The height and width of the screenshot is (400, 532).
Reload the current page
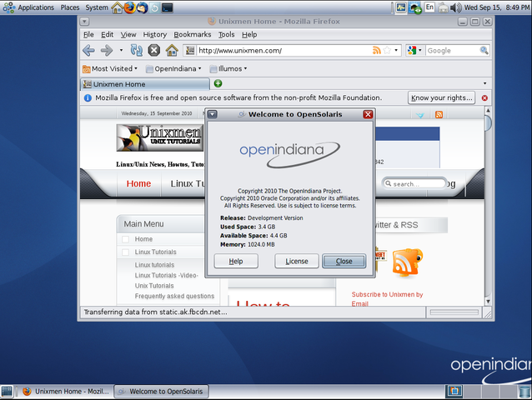137,51
